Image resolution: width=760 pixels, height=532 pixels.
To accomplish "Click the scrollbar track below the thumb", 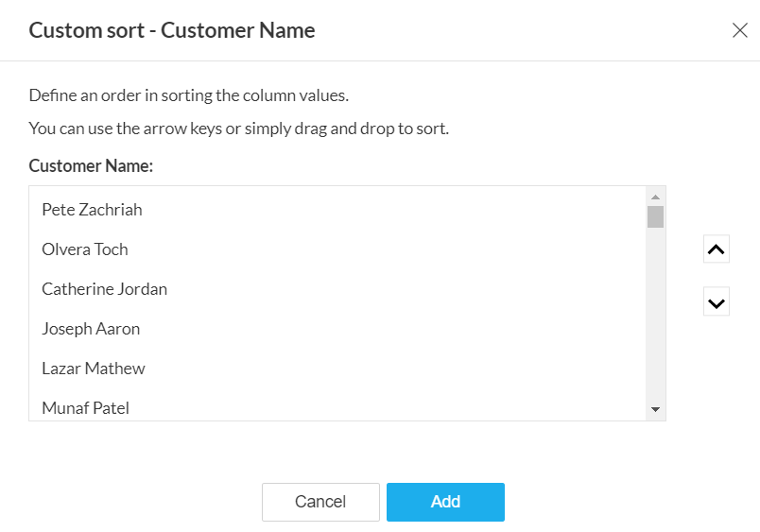I will [655, 321].
